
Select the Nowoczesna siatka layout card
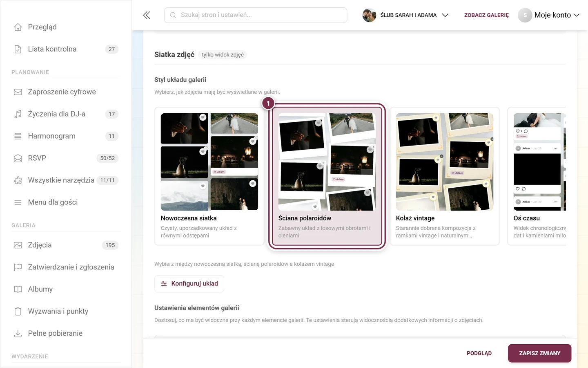point(209,176)
